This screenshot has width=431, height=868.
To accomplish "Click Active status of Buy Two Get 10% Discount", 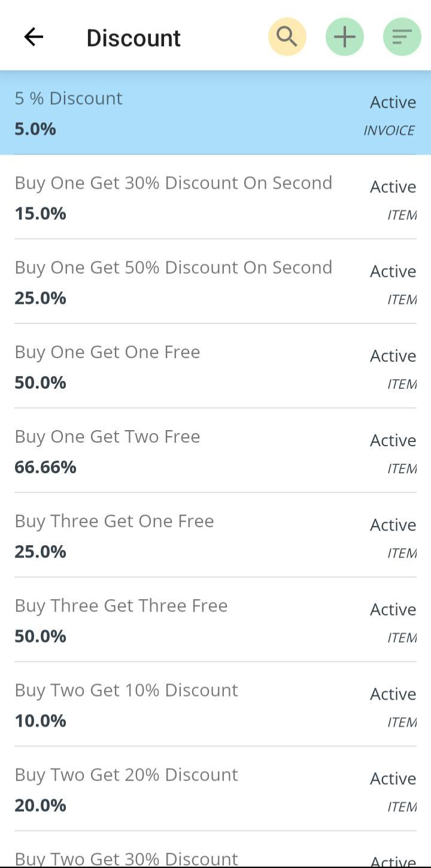I will click(x=393, y=694).
